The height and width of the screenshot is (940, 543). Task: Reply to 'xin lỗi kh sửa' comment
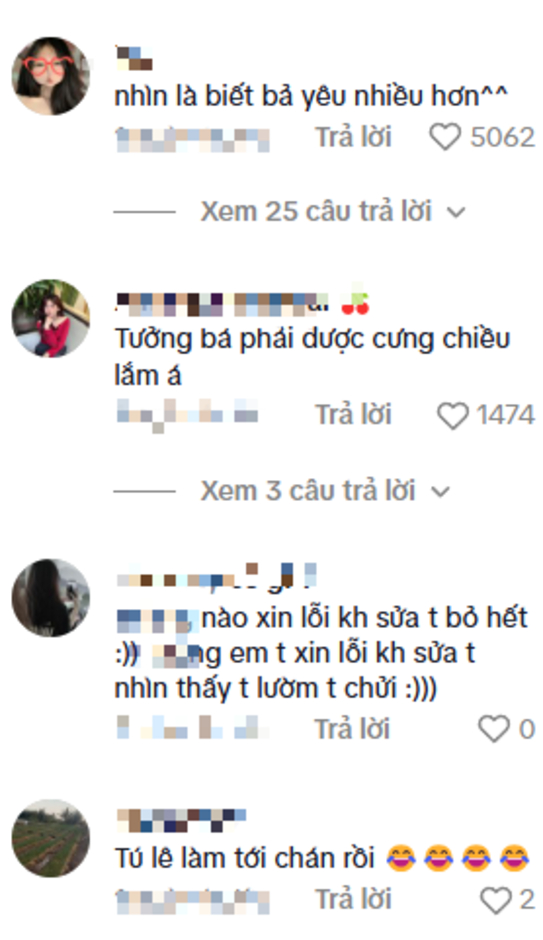tap(352, 729)
